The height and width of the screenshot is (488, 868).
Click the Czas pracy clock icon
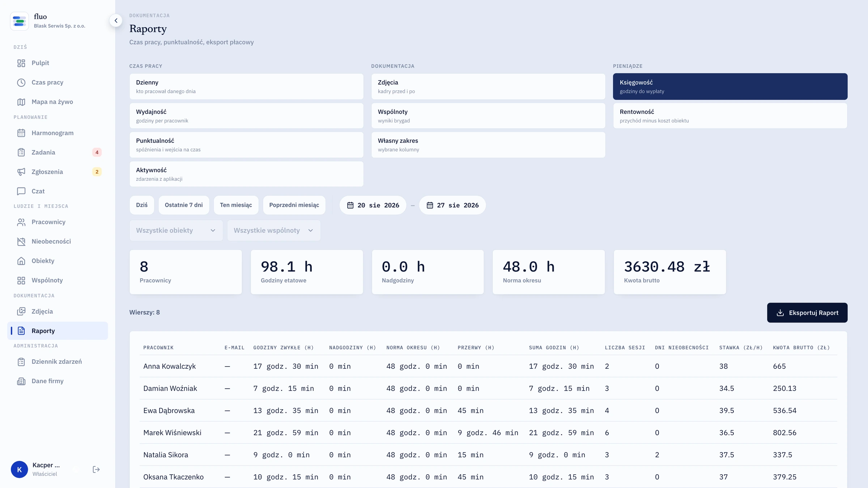coord(21,83)
